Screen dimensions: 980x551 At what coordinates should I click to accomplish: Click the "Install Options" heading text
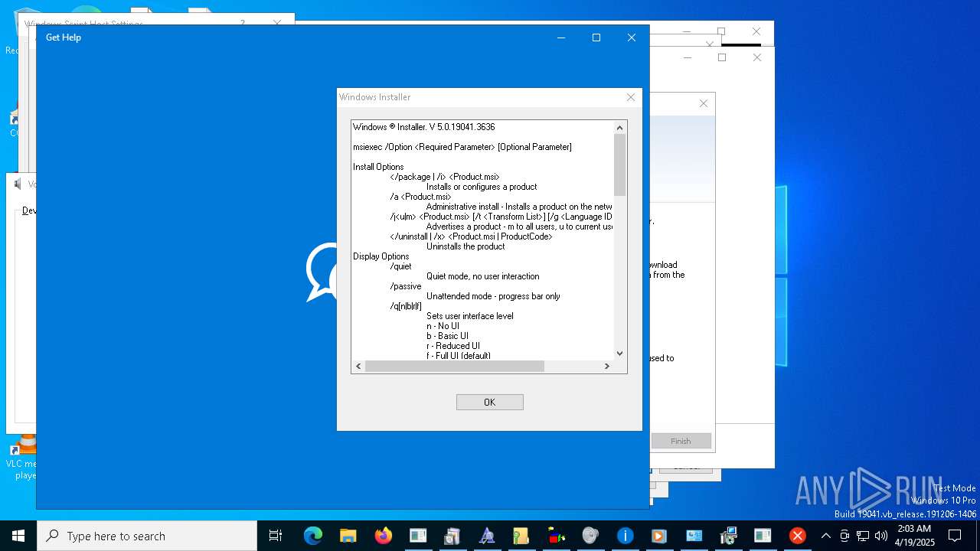pyautogui.click(x=378, y=167)
